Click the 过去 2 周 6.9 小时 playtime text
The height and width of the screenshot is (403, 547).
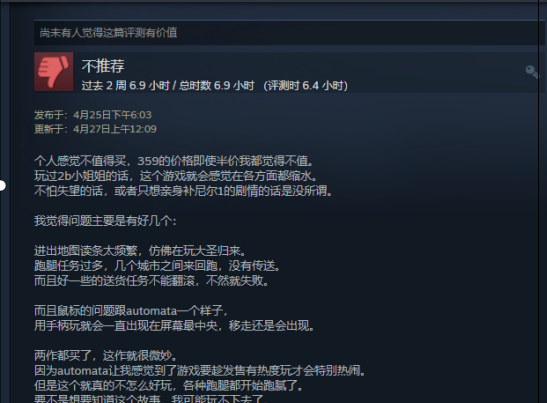[126, 85]
